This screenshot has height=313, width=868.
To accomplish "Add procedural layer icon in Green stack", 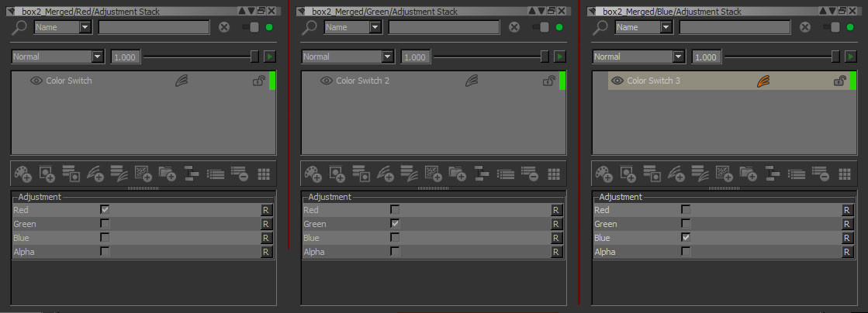I will [433, 174].
